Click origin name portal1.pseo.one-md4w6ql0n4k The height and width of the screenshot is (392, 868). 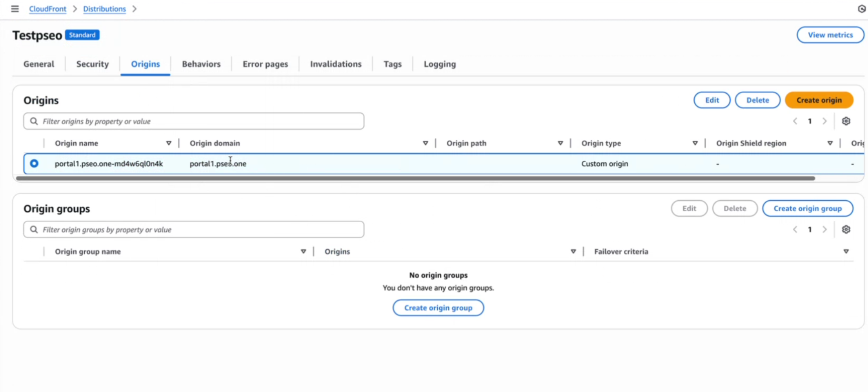(109, 164)
